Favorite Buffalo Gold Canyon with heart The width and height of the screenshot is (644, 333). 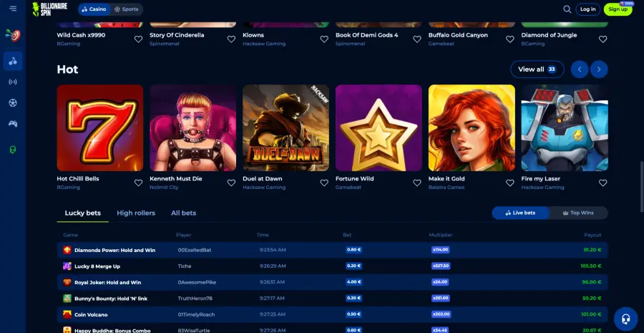point(509,39)
